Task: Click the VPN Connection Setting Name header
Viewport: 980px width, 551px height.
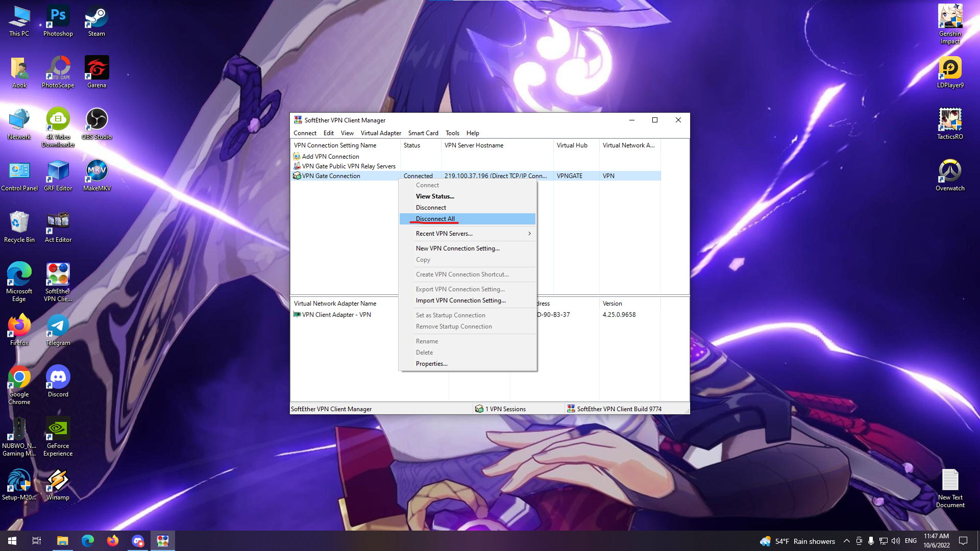Action: [346, 145]
